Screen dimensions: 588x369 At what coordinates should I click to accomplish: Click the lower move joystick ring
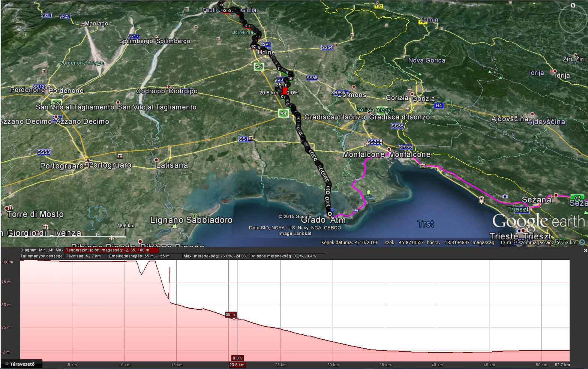[573, 46]
